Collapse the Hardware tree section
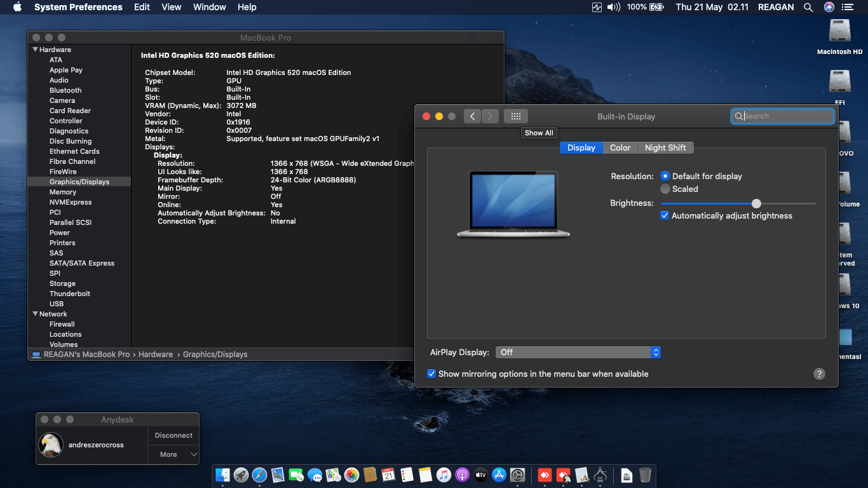This screenshot has height=488, width=868. [x=36, y=50]
